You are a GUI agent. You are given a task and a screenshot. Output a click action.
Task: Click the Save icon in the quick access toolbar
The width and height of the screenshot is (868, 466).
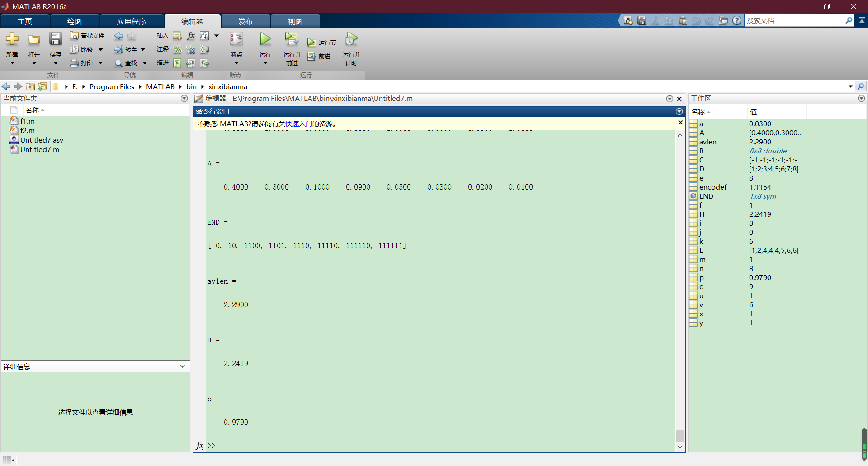(x=642, y=20)
